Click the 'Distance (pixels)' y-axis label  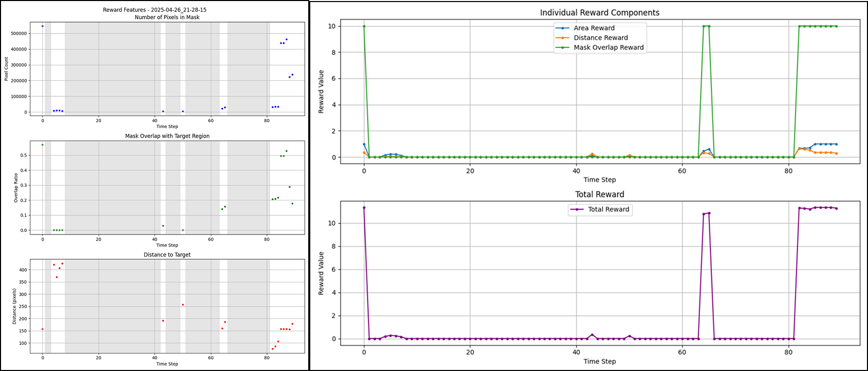click(x=14, y=307)
